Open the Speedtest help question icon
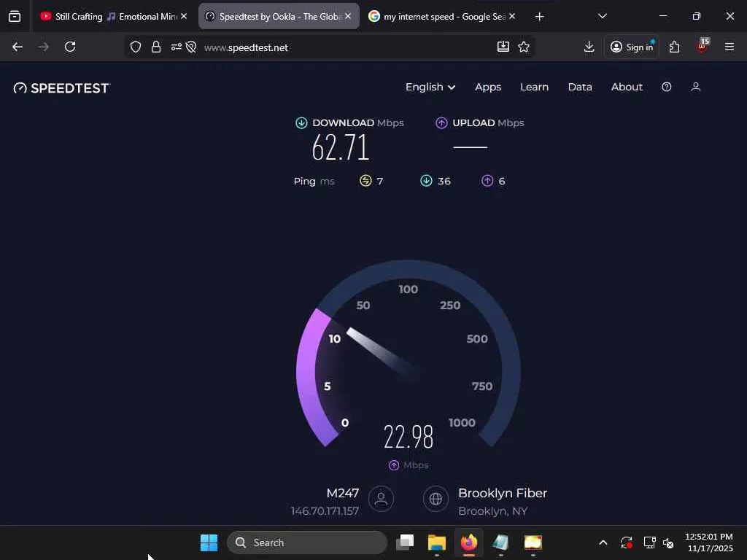Screen dimensions: 747x560 pyautogui.click(x=667, y=87)
